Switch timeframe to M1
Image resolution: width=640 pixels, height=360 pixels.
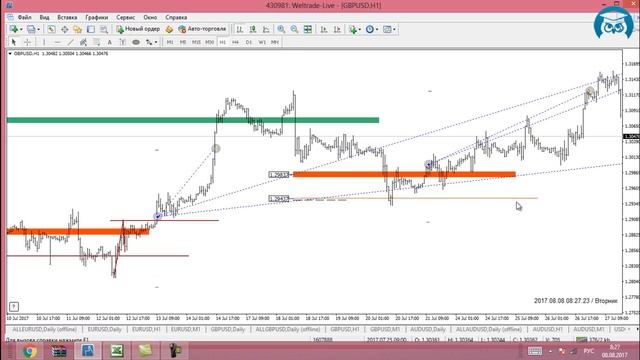pyautogui.click(x=170, y=42)
